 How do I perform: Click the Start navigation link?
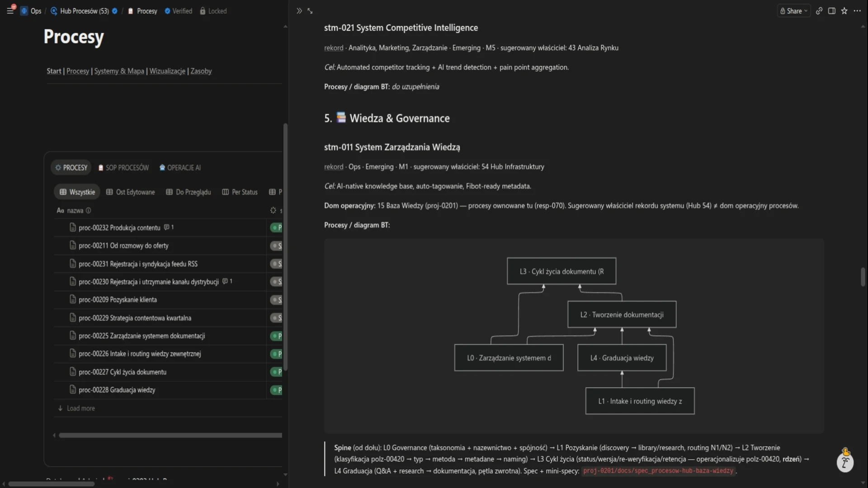click(x=54, y=71)
